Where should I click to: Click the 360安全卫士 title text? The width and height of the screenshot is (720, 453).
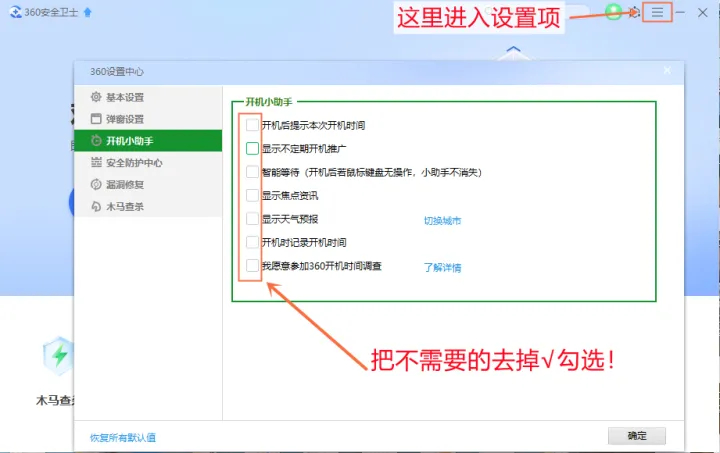[x=51, y=12]
